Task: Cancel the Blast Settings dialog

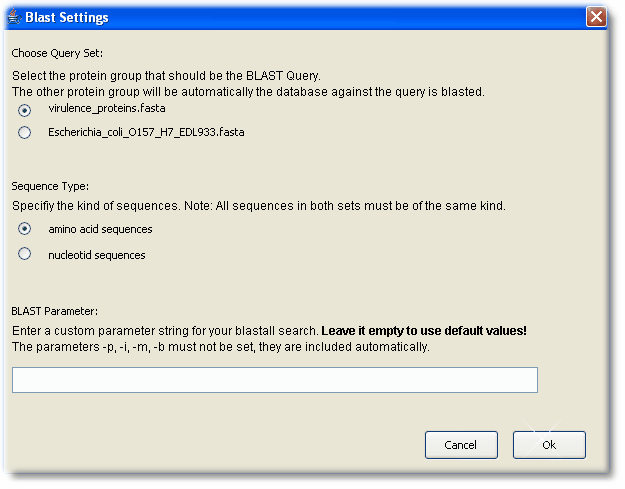Action: click(x=461, y=445)
